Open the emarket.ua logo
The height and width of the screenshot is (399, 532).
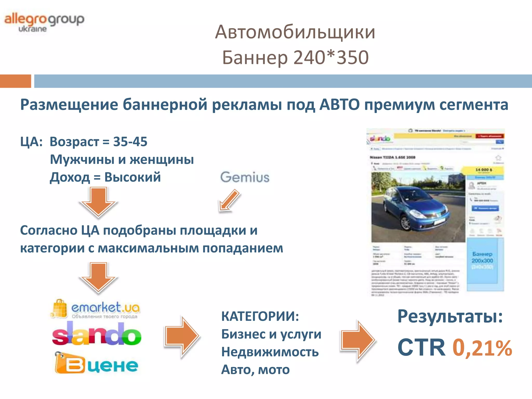pos(95,309)
